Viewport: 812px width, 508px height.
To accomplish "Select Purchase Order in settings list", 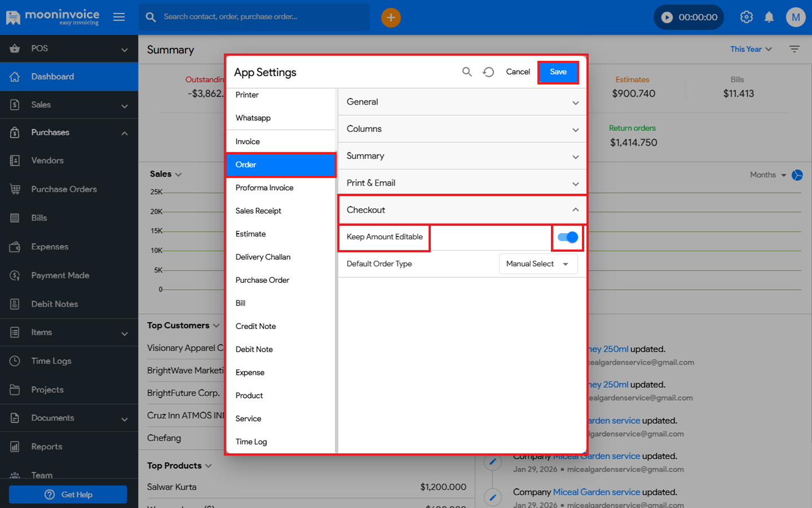I will (262, 280).
